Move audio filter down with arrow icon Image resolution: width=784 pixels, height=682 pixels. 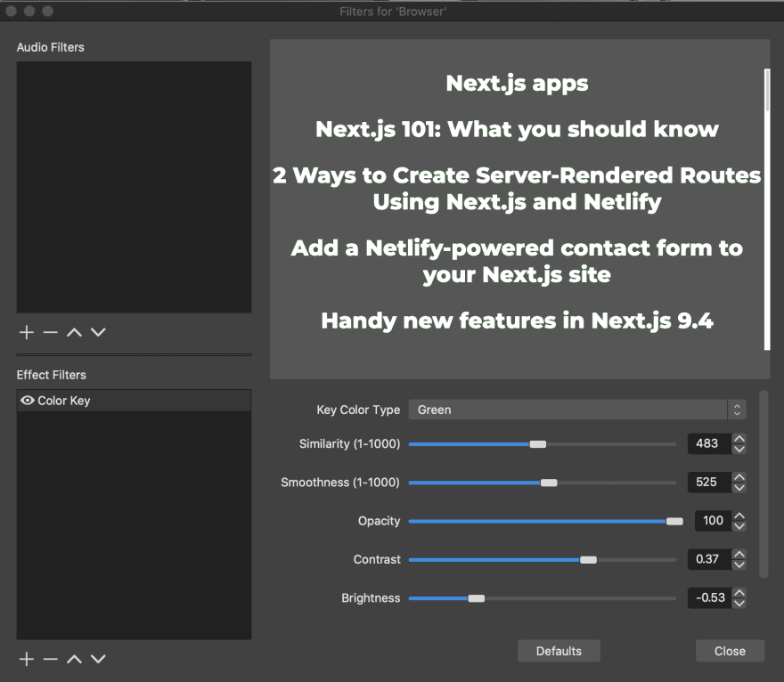(x=98, y=332)
